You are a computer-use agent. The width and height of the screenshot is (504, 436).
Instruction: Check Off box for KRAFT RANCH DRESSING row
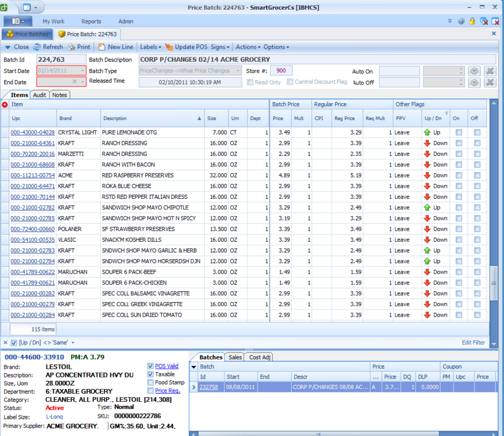(x=477, y=143)
